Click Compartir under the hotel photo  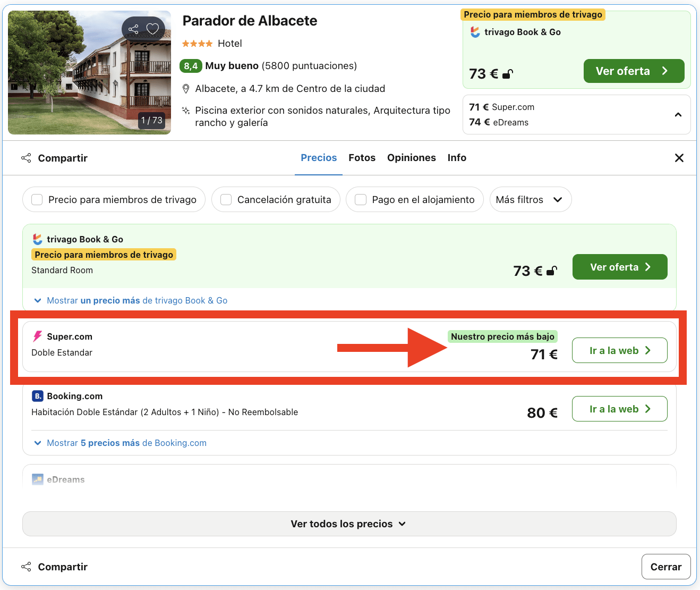pyautogui.click(x=54, y=158)
